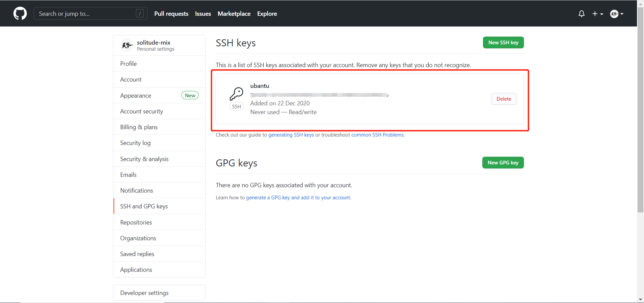Open Developer settings
This screenshot has width=644, height=303.
click(x=159, y=293)
